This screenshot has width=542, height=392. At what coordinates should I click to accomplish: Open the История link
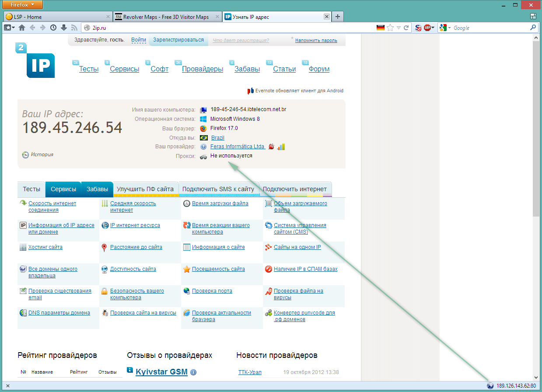(x=42, y=154)
